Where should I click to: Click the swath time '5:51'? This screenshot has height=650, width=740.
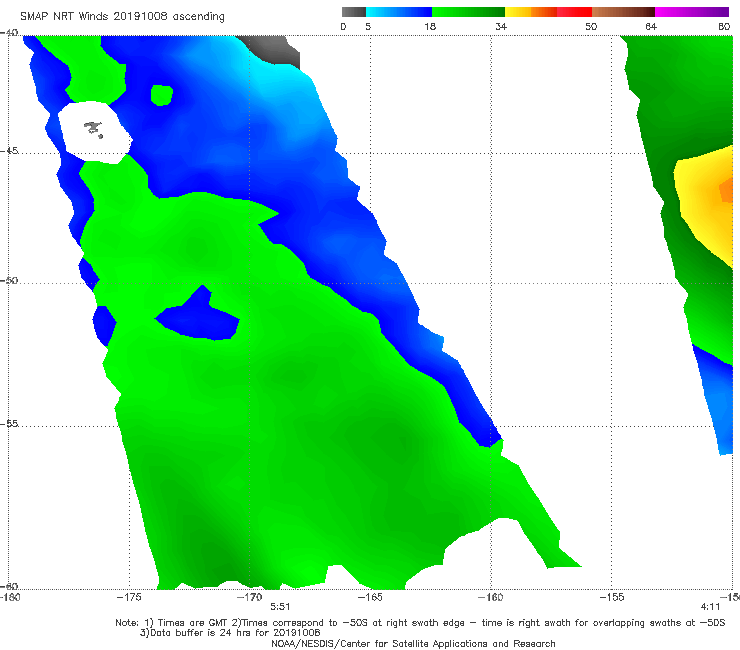click(x=280, y=607)
